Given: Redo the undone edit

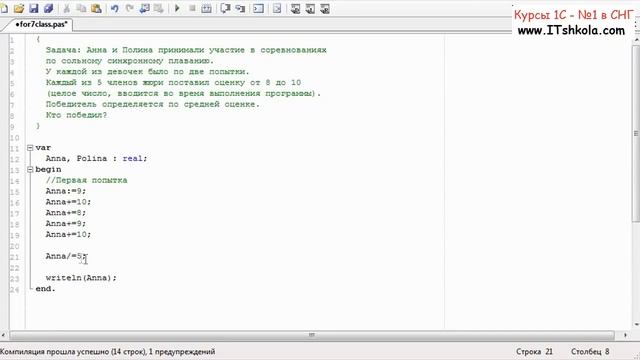Looking at the screenshot, I should 129,8.
